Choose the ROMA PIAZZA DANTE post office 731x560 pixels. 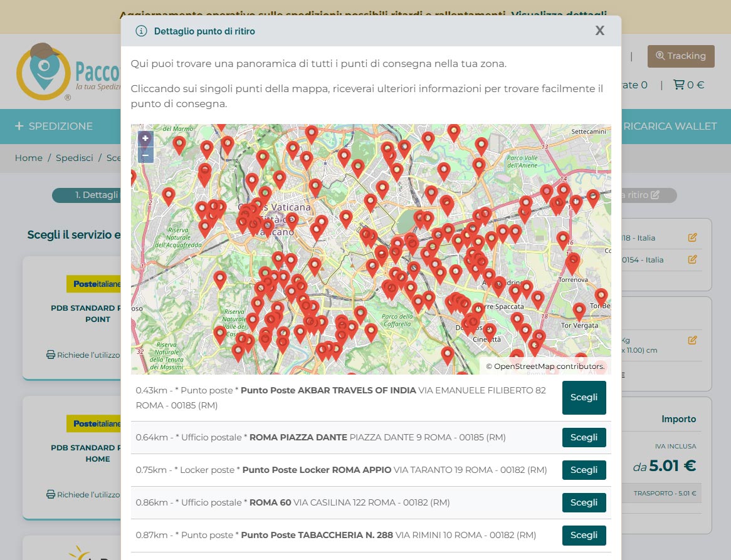pyautogui.click(x=584, y=437)
